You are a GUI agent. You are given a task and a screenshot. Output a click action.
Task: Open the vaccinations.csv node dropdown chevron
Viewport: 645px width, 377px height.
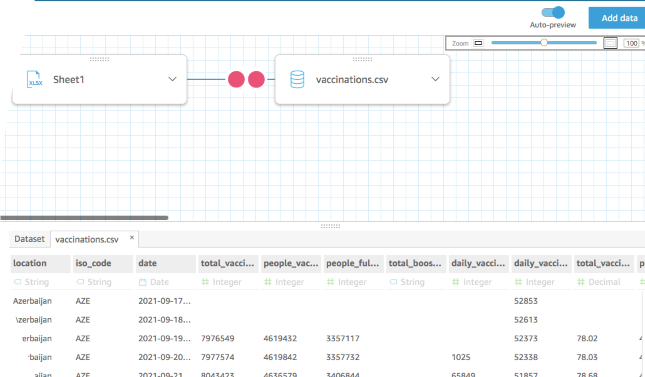tap(435, 79)
